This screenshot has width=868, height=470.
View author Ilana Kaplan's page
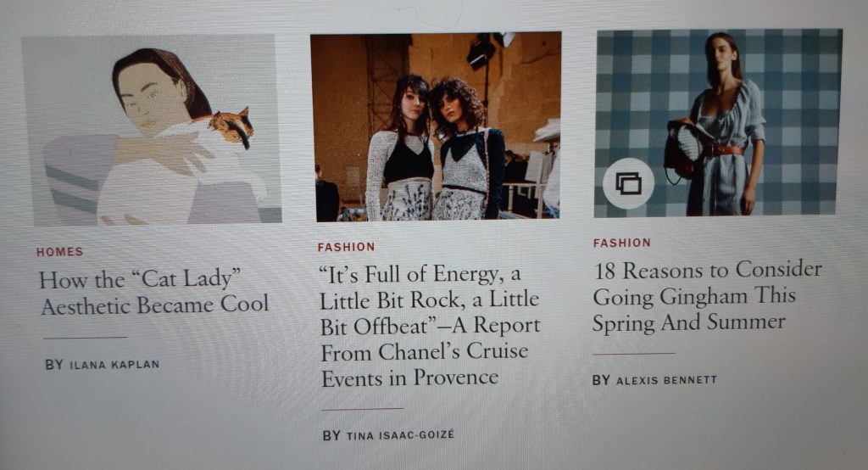coord(114,365)
